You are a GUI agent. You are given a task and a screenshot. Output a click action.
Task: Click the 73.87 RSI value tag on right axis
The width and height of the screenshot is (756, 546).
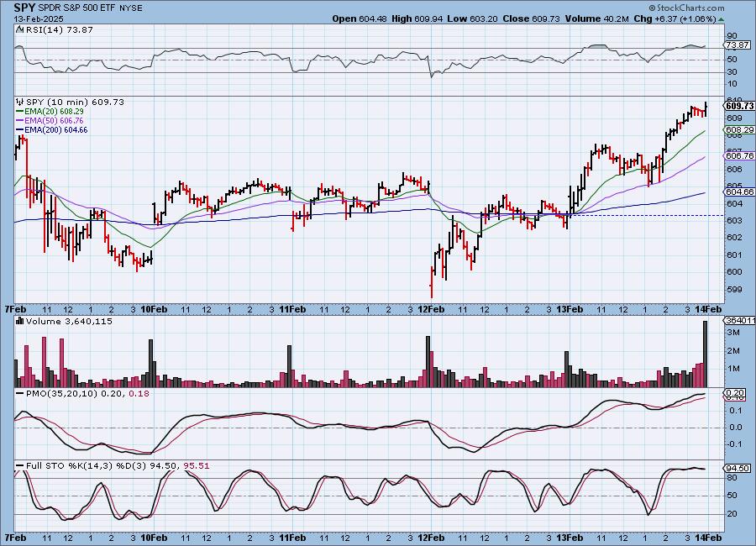[738, 45]
